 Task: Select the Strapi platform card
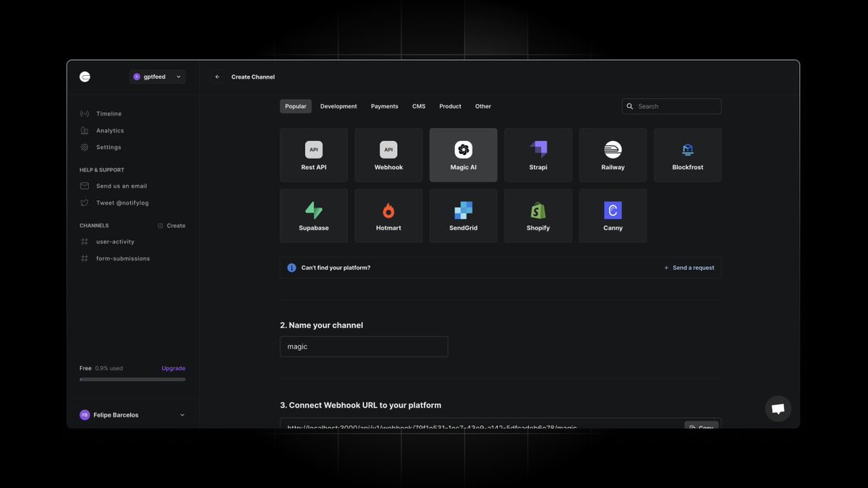pyautogui.click(x=538, y=155)
